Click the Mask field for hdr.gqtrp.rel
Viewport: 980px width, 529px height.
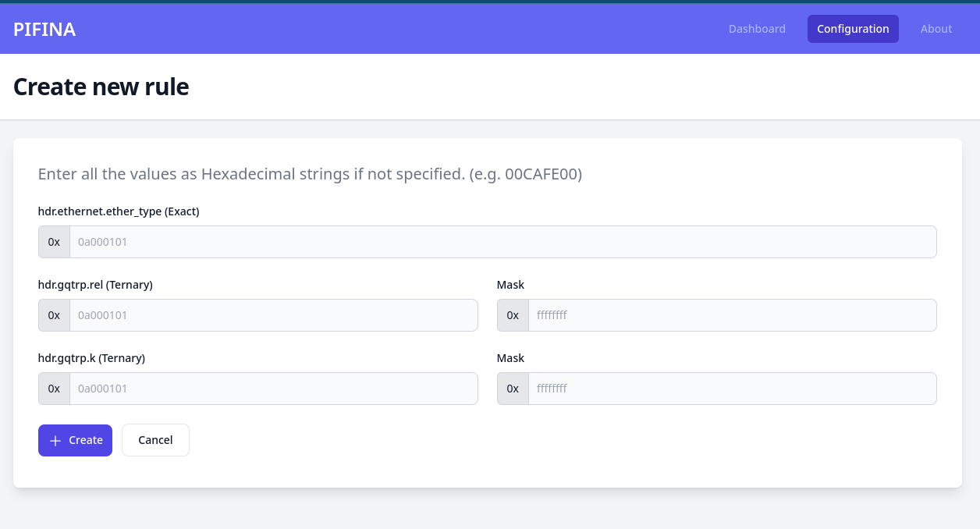(x=732, y=315)
